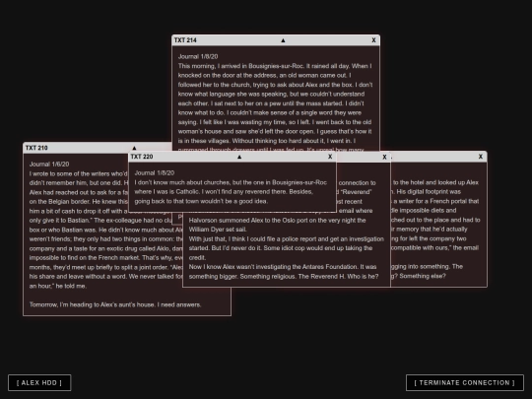
Task: Click 'where I was is Catholic' line in TXT 220
Action: click(x=224, y=192)
